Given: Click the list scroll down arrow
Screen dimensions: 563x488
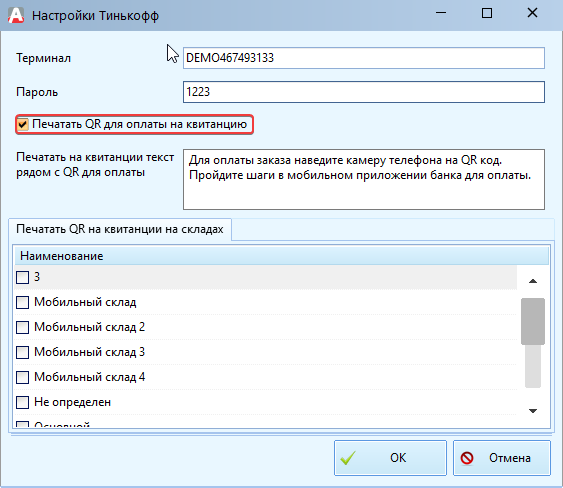Looking at the screenshot, I should pyautogui.click(x=533, y=411).
